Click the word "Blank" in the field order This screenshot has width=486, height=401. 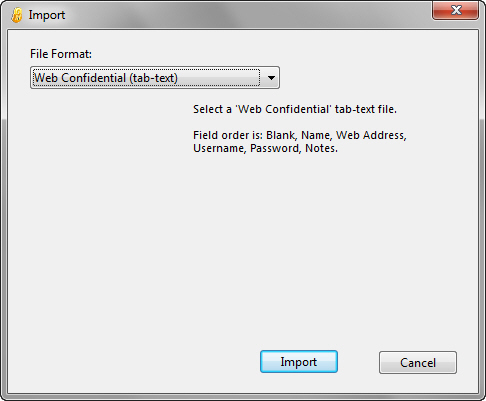[280, 135]
